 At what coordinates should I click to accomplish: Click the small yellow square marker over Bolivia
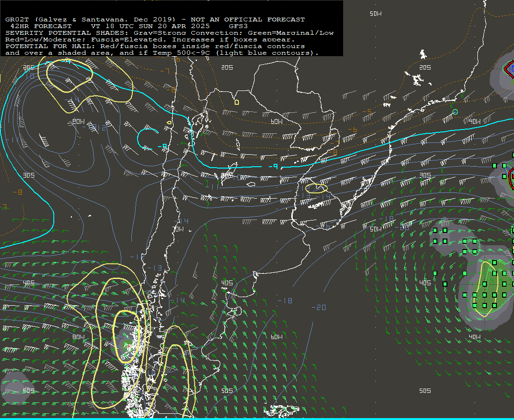click(x=237, y=102)
